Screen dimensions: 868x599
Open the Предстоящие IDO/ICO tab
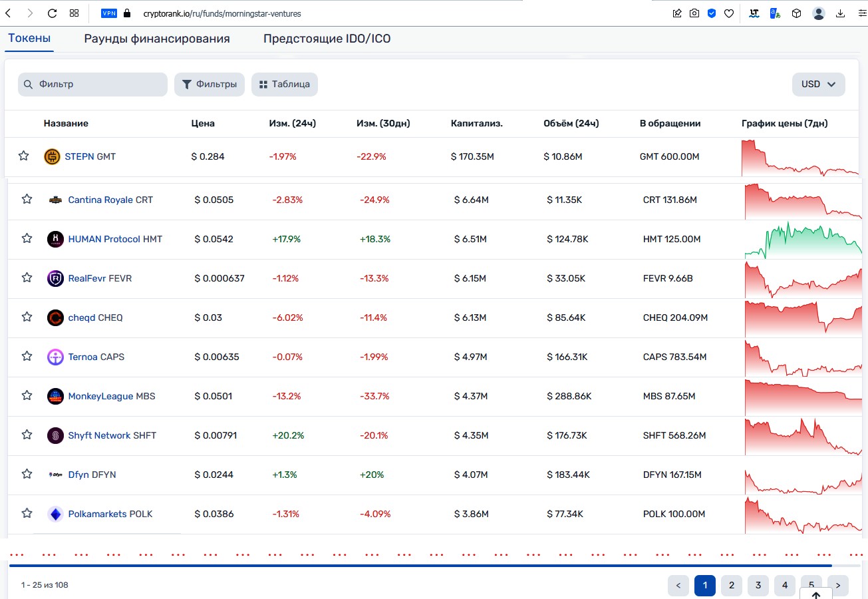coord(327,39)
